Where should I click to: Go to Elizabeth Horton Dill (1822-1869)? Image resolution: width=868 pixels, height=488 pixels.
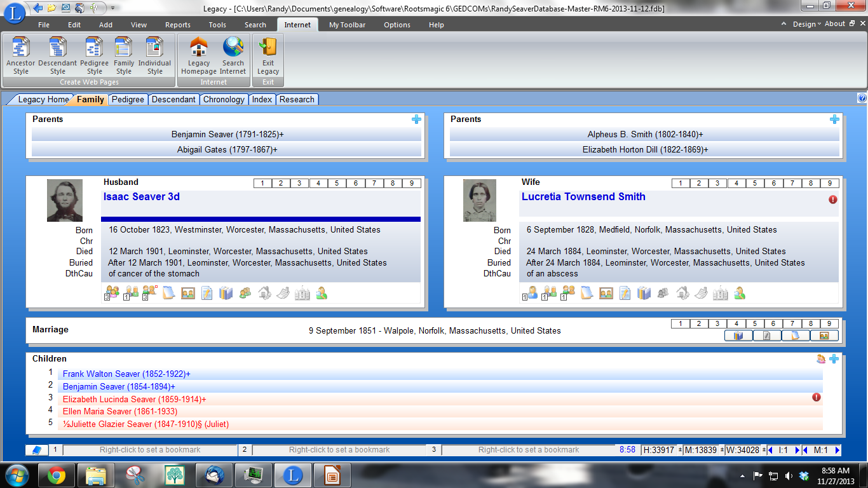(645, 150)
